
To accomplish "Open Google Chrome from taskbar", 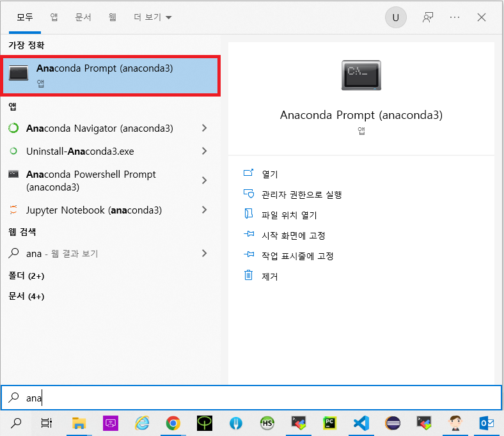I will click(173, 423).
